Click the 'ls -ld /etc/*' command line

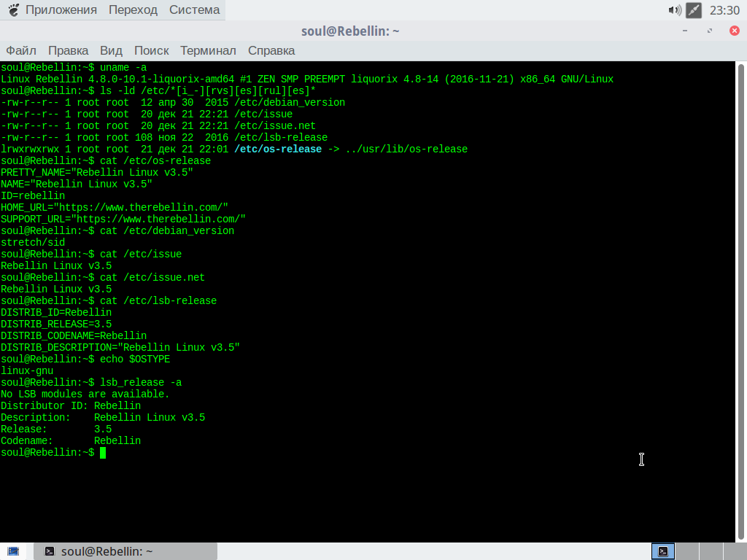158,91
